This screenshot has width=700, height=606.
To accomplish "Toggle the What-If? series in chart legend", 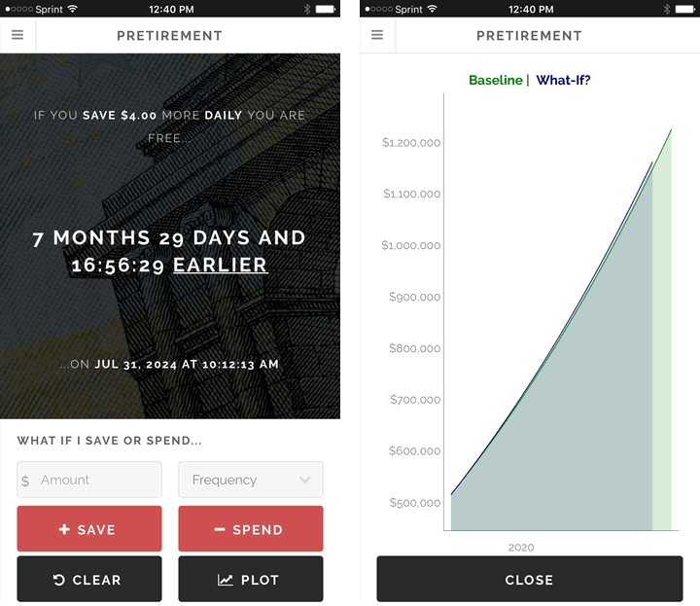I will pyautogui.click(x=563, y=81).
